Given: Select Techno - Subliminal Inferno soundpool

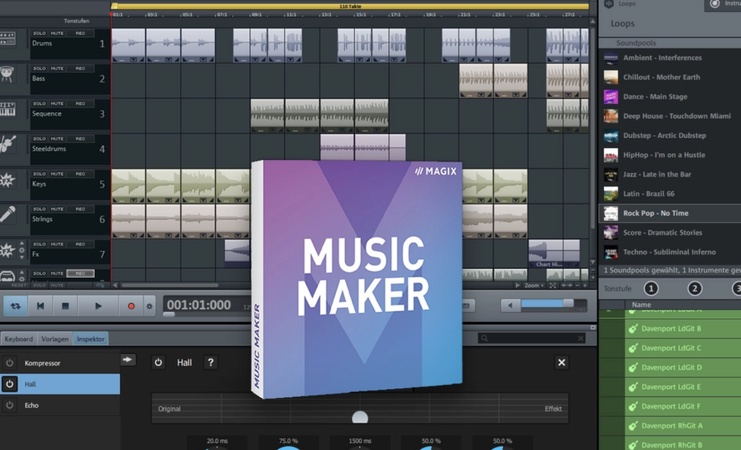Looking at the screenshot, I should click(670, 252).
